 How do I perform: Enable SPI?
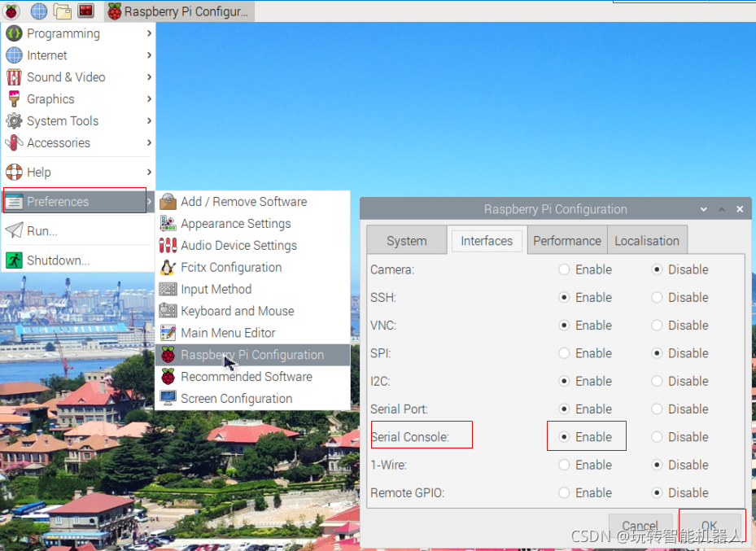click(564, 353)
